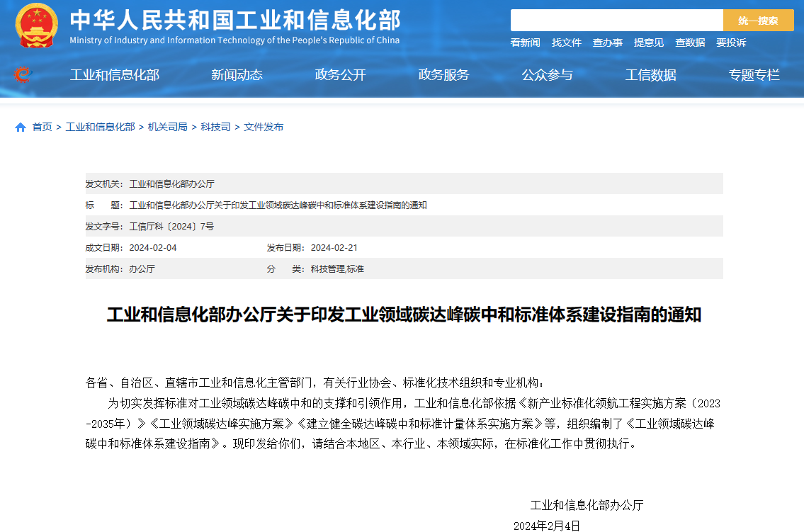Click the 查办事 services icon
The image size is (804, 532).
coord(607,43)
